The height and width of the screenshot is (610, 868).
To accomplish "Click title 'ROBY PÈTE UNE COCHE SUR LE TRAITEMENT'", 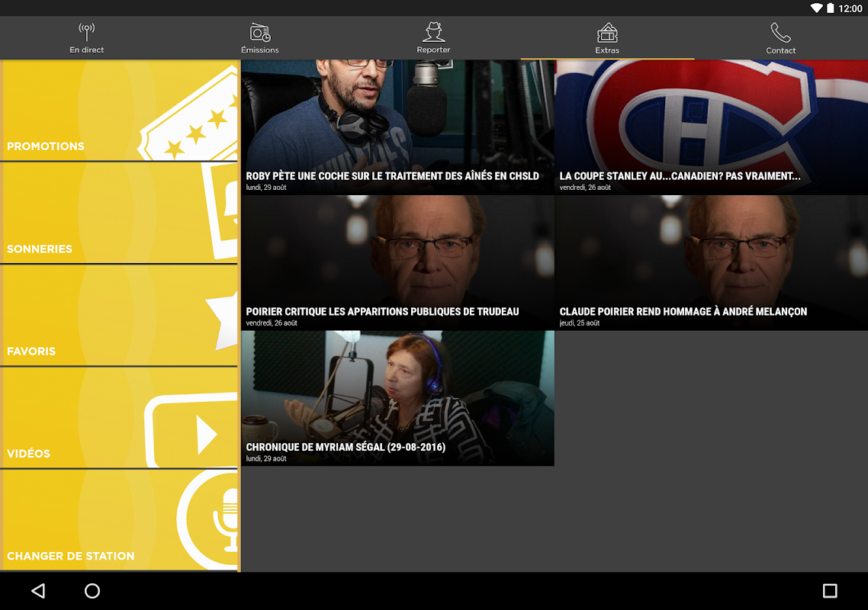I will pyautogui.click(x=393, y=176).
